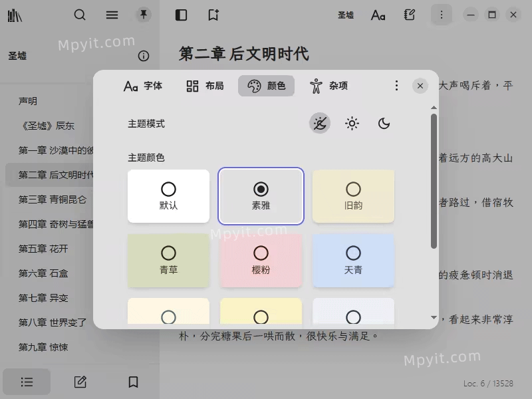
Task: Switch to light theme mode sun icon
Action: pyautogui.click(x=352, y=123)
